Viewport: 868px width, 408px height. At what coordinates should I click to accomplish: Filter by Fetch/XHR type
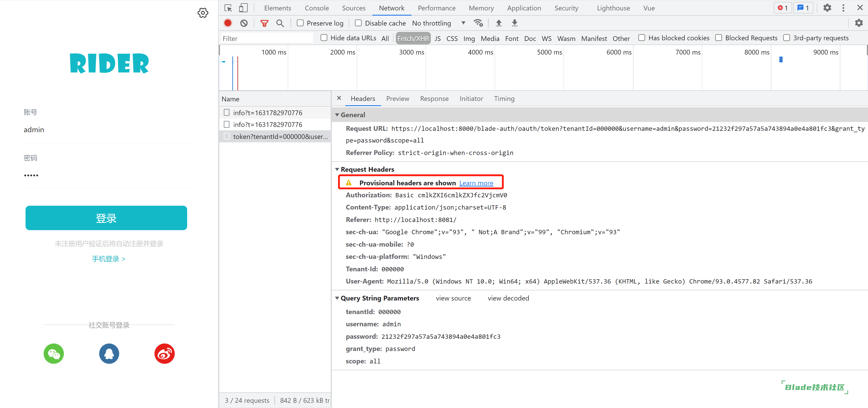click(x=413, y=38)
